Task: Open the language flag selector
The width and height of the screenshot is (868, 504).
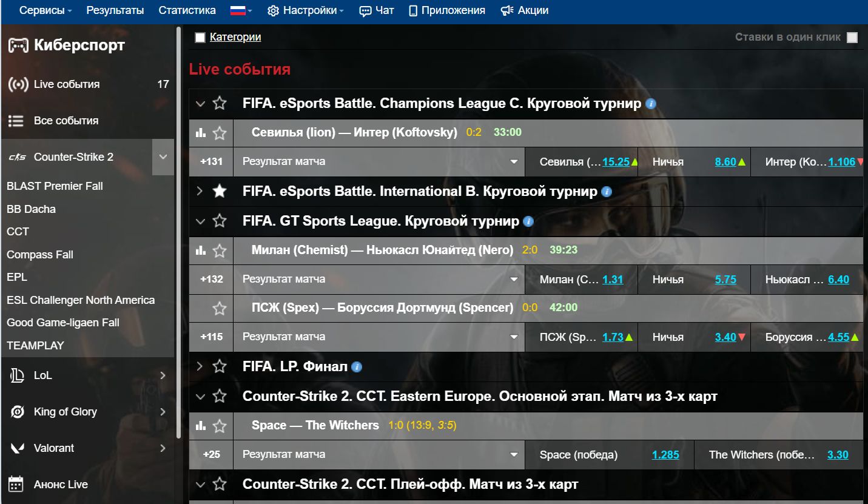Action: (241, 11)
